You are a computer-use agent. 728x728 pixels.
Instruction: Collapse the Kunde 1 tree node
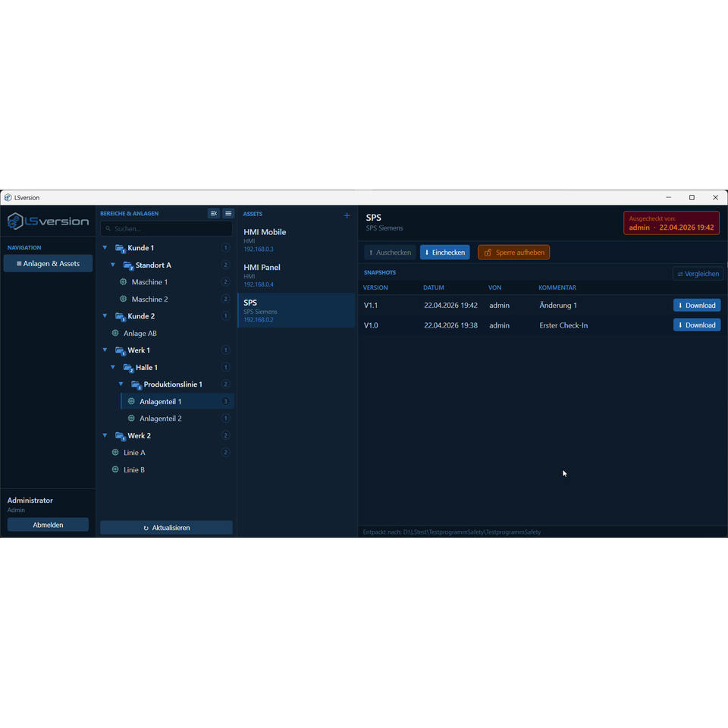point(105,247)
